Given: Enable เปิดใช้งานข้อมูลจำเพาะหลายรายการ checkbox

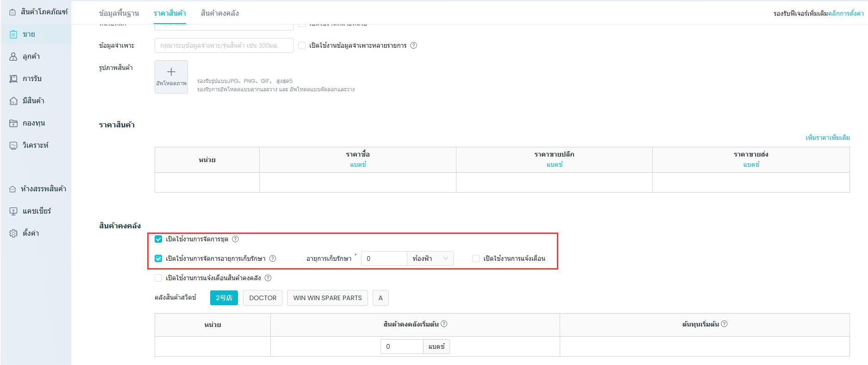Looking at the screenshot, I should 302,45.
